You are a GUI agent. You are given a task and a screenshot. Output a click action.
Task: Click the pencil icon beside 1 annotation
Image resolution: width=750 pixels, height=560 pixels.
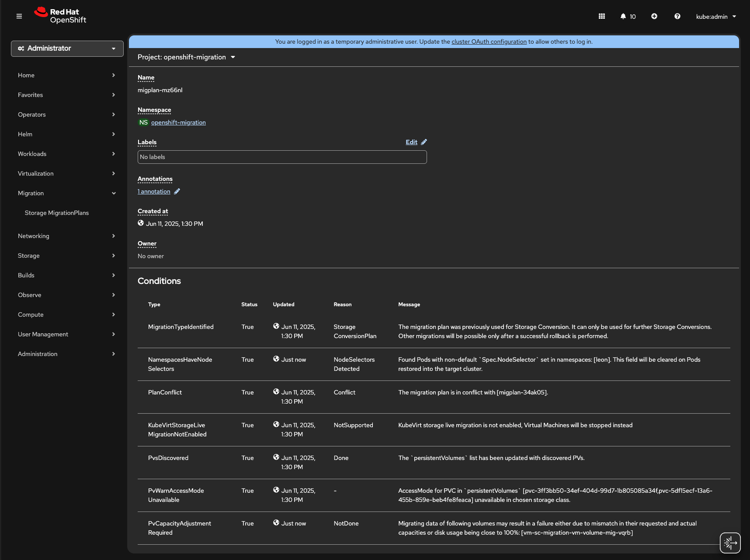[177, 191]
